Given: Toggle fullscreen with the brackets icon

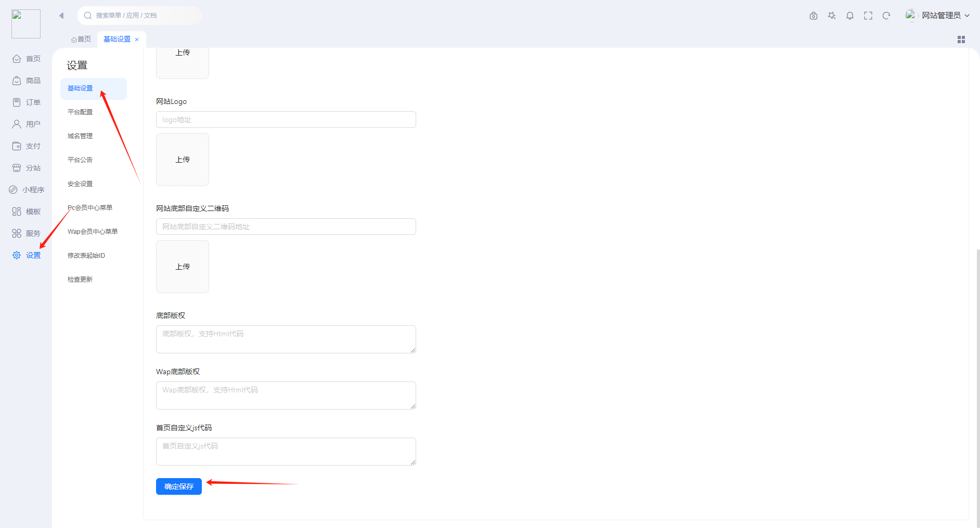Looking at the screenshot, I should pyautogui.click(x=868, y=16).
